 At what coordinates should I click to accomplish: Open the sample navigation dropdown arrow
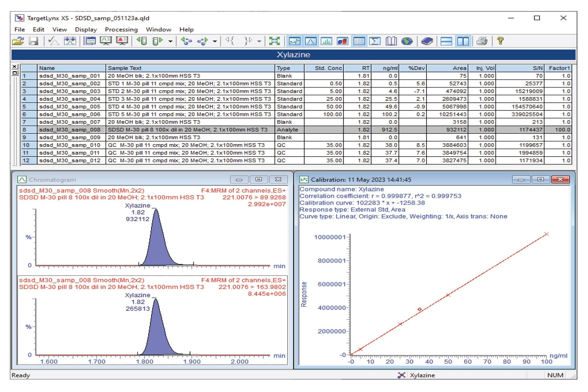[x=170, y=41]
